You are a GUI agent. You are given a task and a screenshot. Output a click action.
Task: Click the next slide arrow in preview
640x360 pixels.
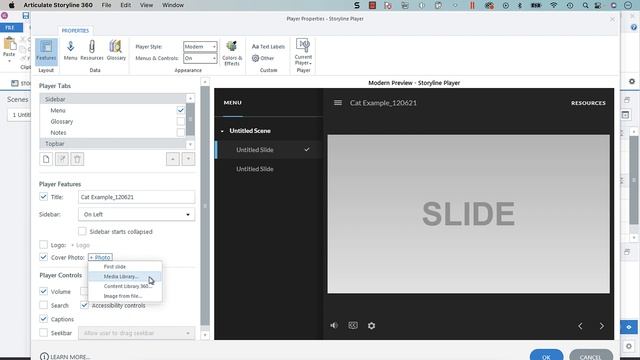tap(602, 326)
